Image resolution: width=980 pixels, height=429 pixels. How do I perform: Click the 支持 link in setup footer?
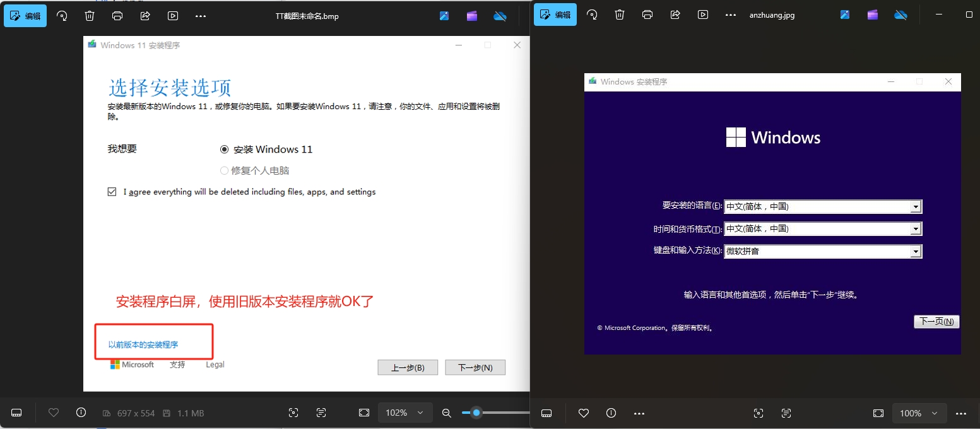[177, 365]
